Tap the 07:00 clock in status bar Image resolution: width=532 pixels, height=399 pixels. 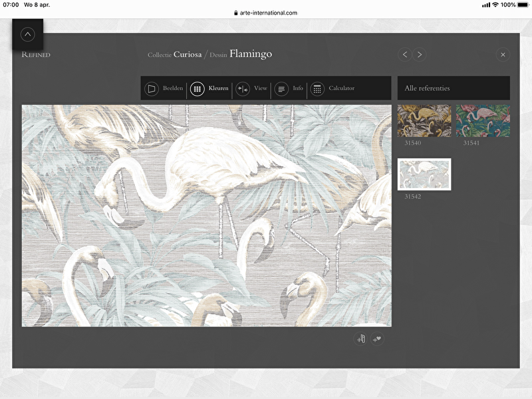pos(11,5)
